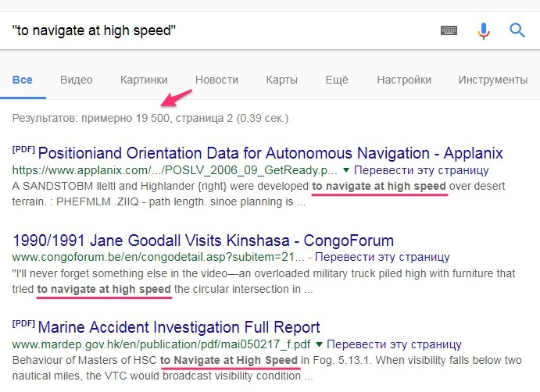Open the Инструменты search tools
540x392 pixels.
[x=492, y=80]
